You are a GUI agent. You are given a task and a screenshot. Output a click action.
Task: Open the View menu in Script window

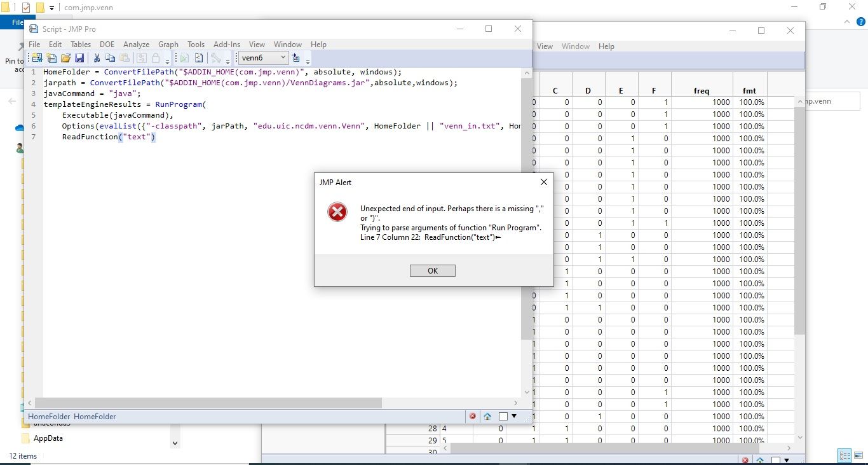click(257, 45)
